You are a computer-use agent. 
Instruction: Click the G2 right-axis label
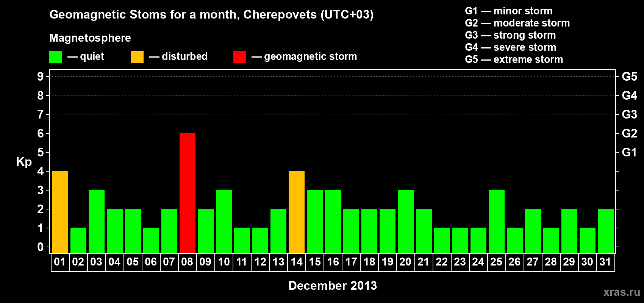[629, 133]
